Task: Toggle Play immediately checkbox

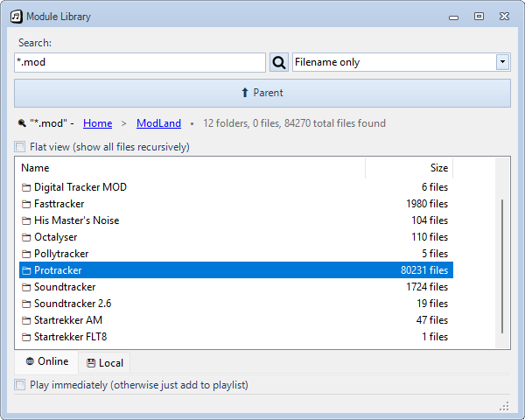Action: [20, 385]
